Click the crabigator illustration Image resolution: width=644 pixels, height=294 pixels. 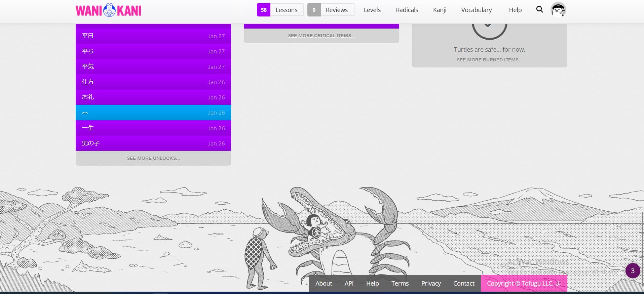tap(336, 235)
